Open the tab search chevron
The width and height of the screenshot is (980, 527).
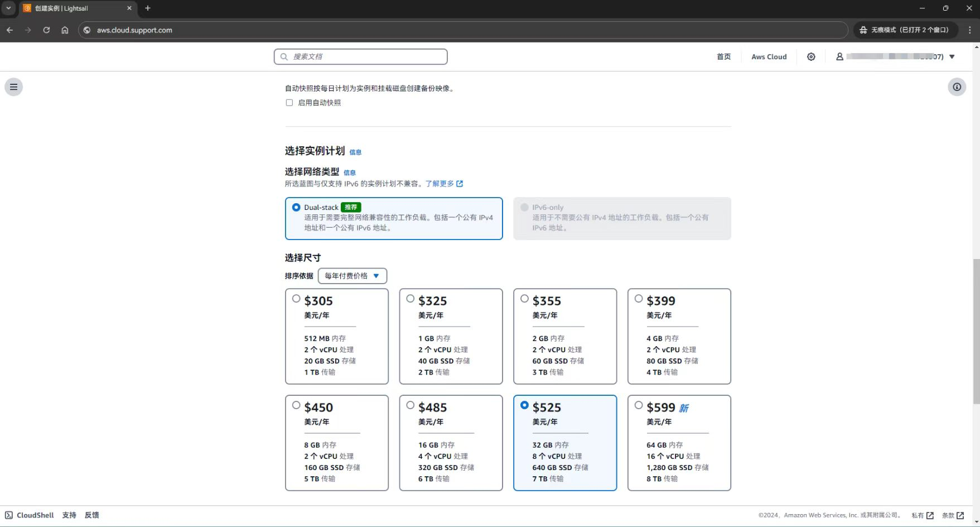[x=8, y=8]
